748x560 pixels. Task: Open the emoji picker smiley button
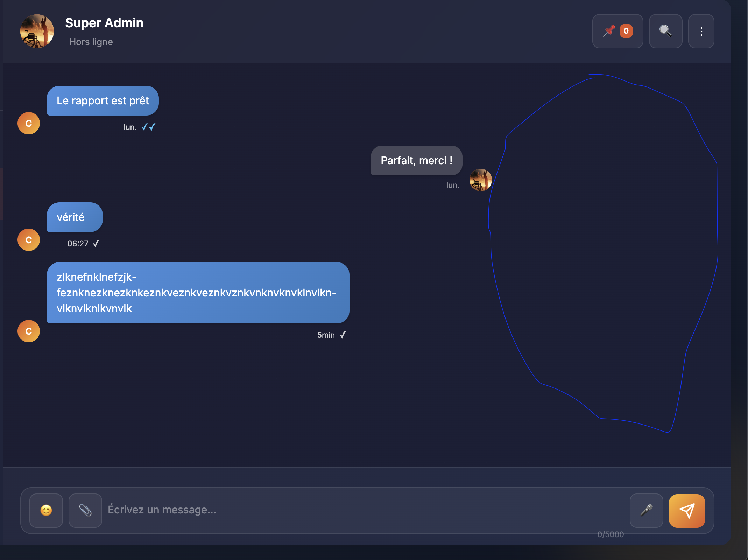point(46,510)
